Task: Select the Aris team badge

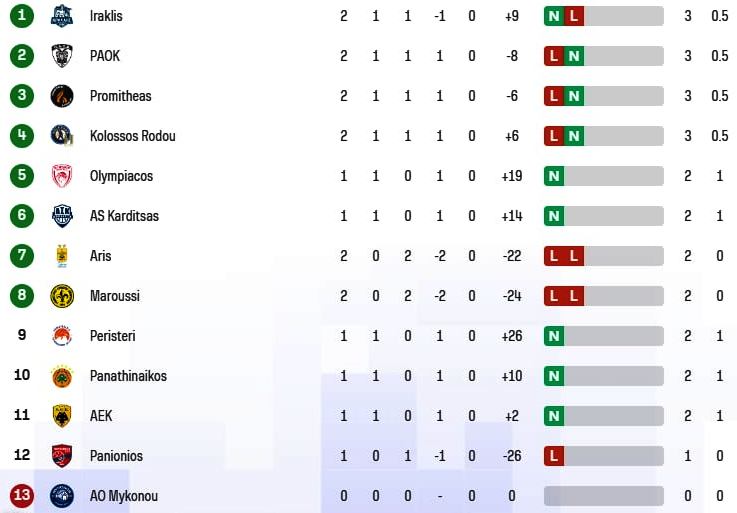Action: pyautogui.click(x=62, y=256)
